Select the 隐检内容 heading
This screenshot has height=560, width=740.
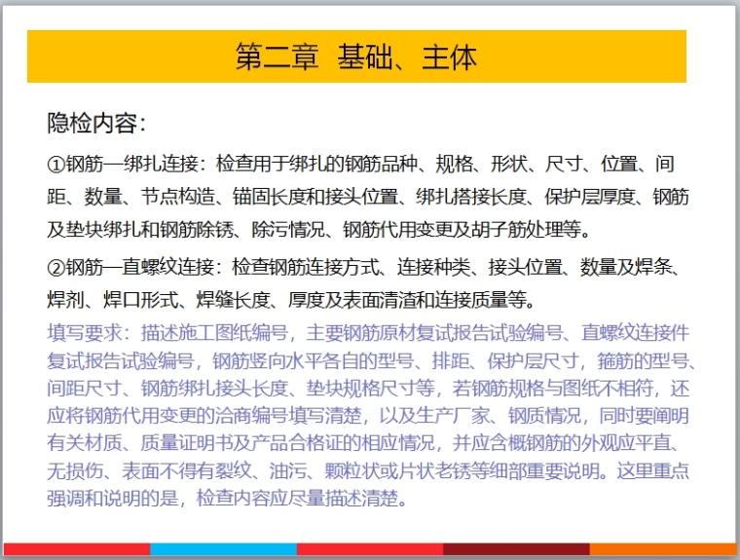96,124
